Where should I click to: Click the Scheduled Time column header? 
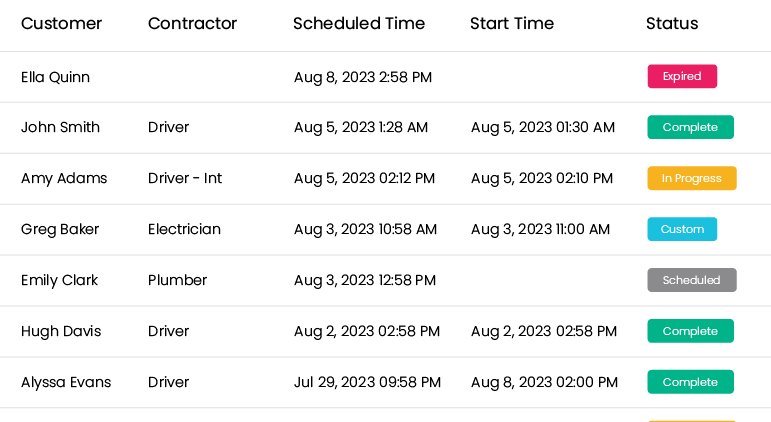pos(359,24)
